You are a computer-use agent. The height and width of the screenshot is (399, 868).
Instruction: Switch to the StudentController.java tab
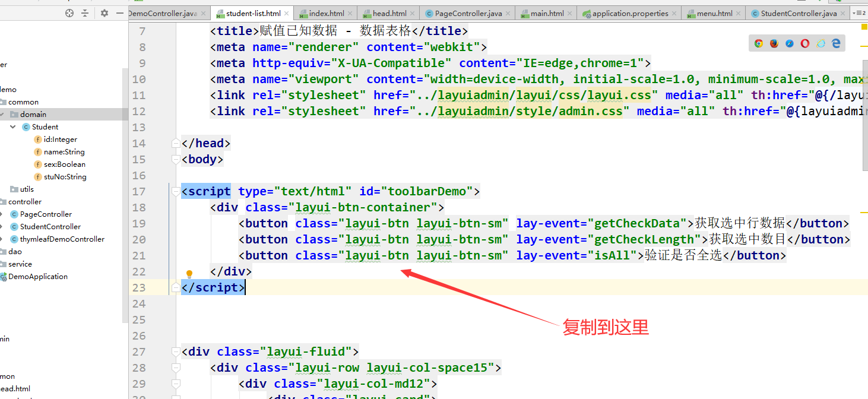click(x=798, y=14)
